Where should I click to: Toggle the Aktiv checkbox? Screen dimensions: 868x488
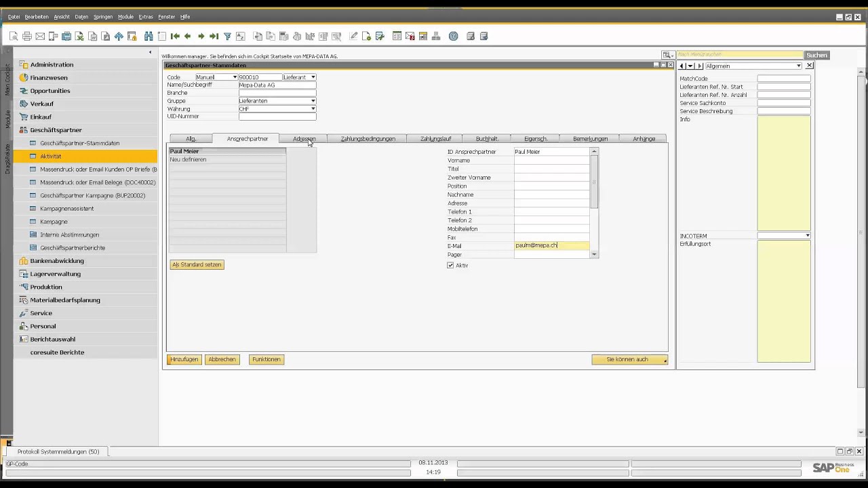[450, 265]
